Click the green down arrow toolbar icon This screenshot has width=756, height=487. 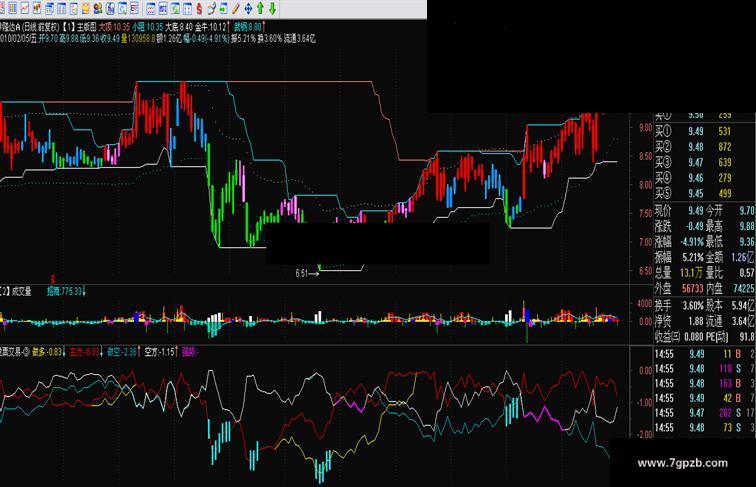272,8
